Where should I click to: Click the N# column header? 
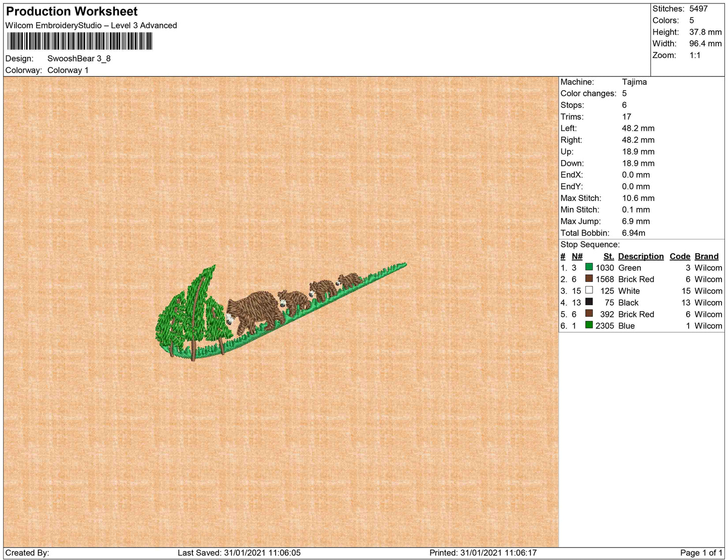coord(577,256)
